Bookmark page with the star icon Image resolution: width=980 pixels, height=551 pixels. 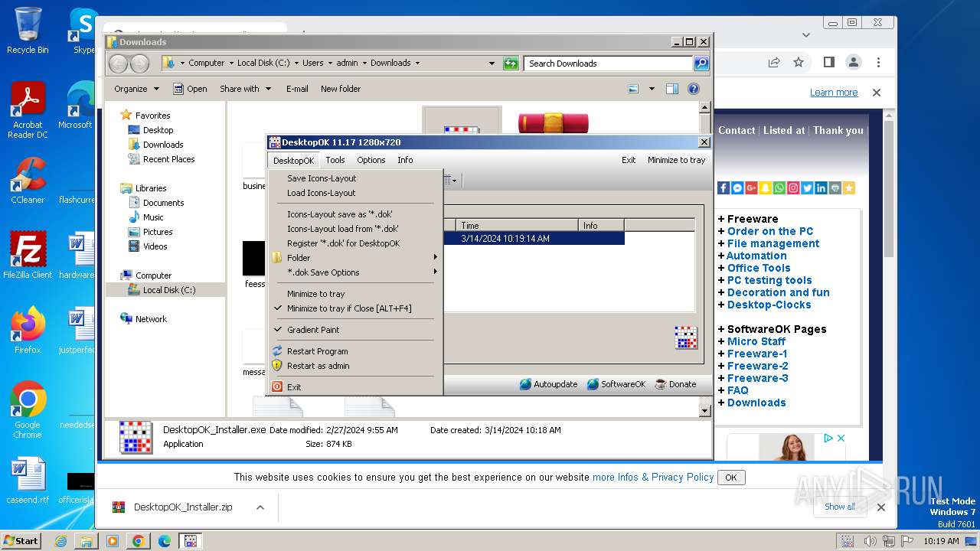click(x=799, y=62)
